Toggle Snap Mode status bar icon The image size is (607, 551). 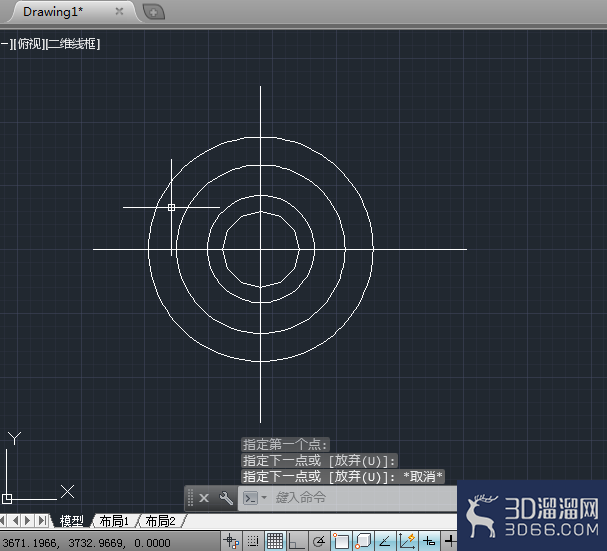(253, 541)
